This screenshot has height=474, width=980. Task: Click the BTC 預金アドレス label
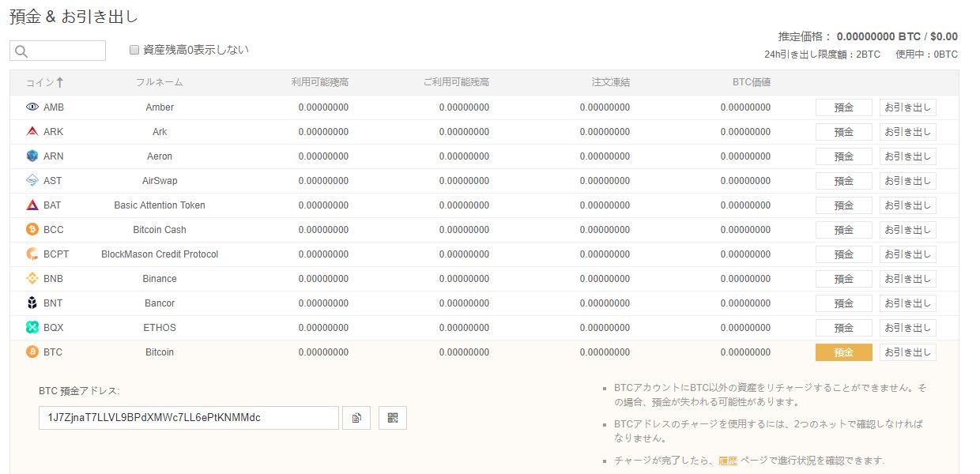click(x=79, y=390)
